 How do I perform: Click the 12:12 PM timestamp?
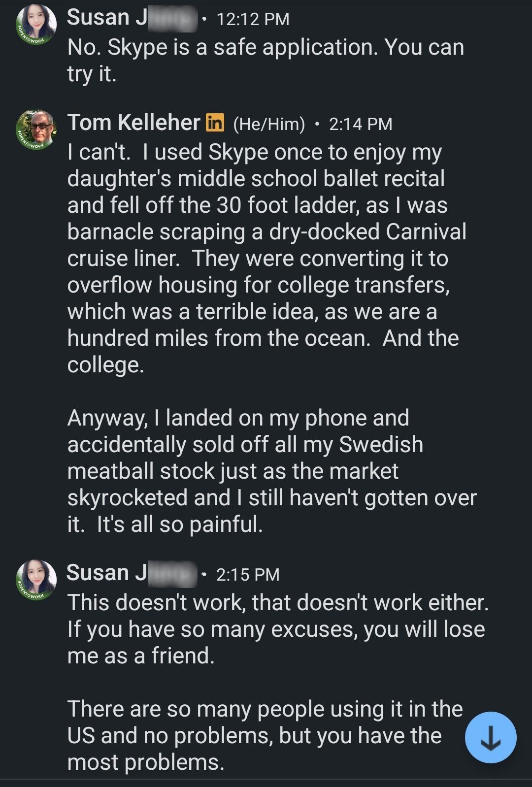[x=253, y=19]
